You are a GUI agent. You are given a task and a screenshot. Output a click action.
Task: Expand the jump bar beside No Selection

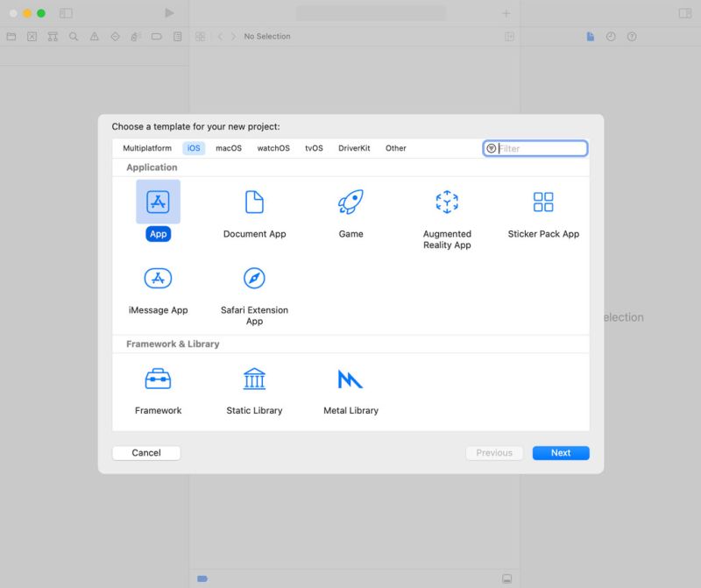[201, 36]
